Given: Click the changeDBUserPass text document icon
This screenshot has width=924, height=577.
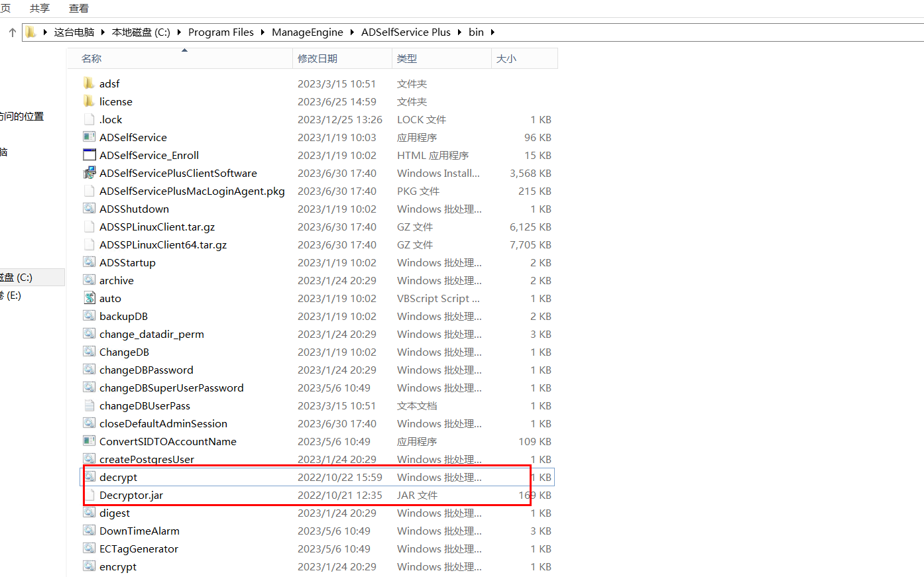Looking at the screenshot, I should (x=89, y=405).
